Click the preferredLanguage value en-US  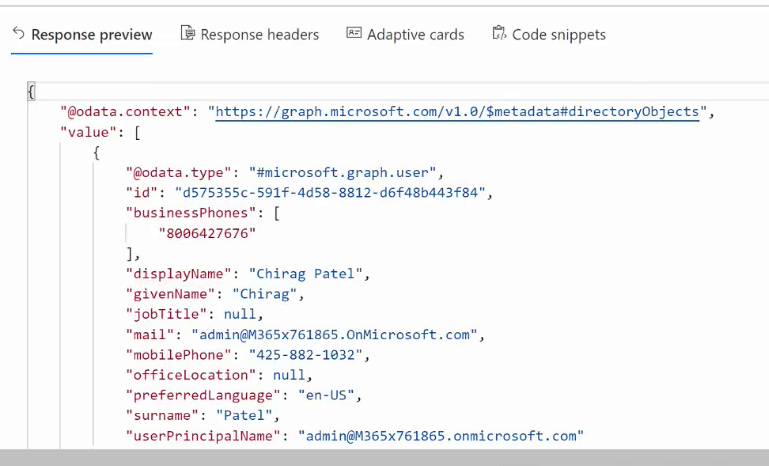click(x=326, y=395)
